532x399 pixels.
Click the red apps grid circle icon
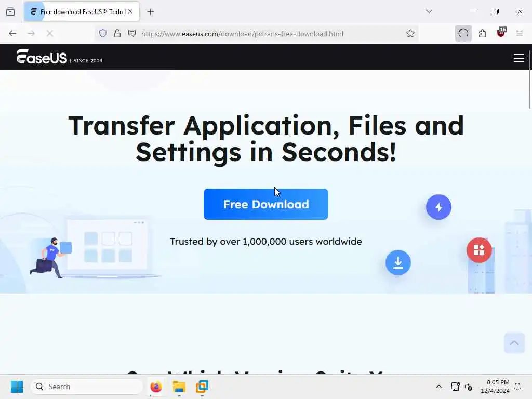coord(478,250)
